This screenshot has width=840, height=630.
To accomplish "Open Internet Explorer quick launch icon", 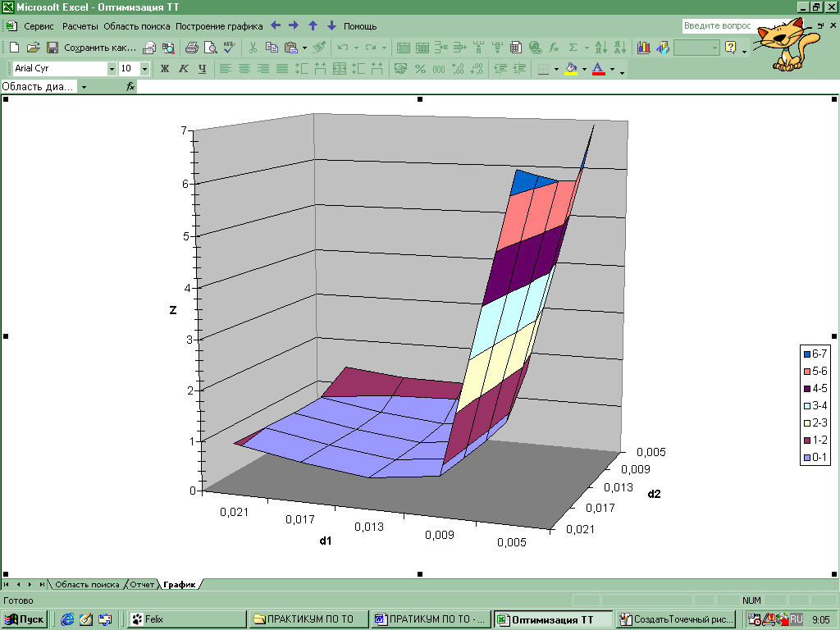I will pos(67,619).
